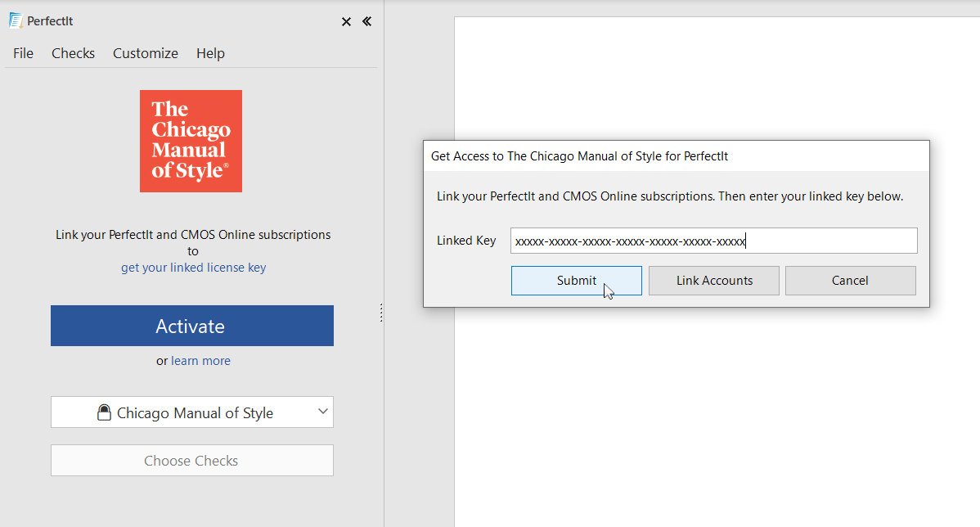
Task: Follow the 'get your linked license key' link
Action: tap(193, 268)
